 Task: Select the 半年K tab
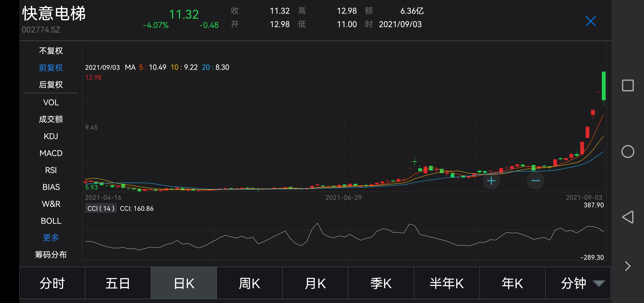[x=447, y=283]
